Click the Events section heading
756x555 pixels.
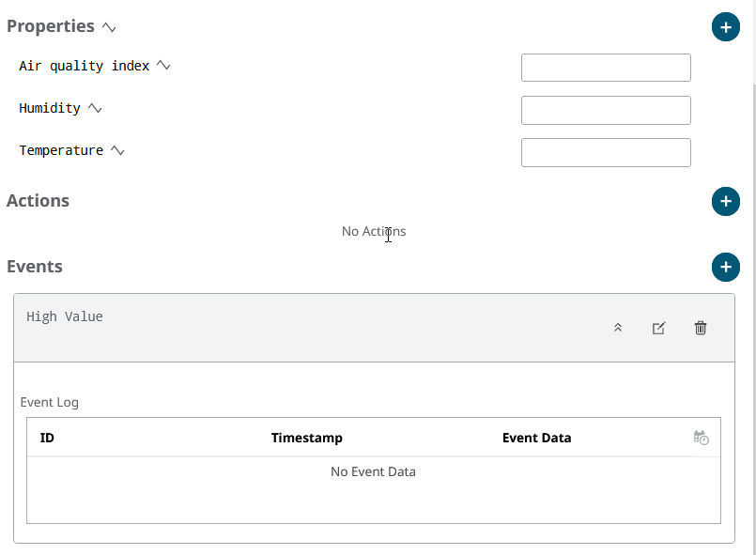click(35, 267)
